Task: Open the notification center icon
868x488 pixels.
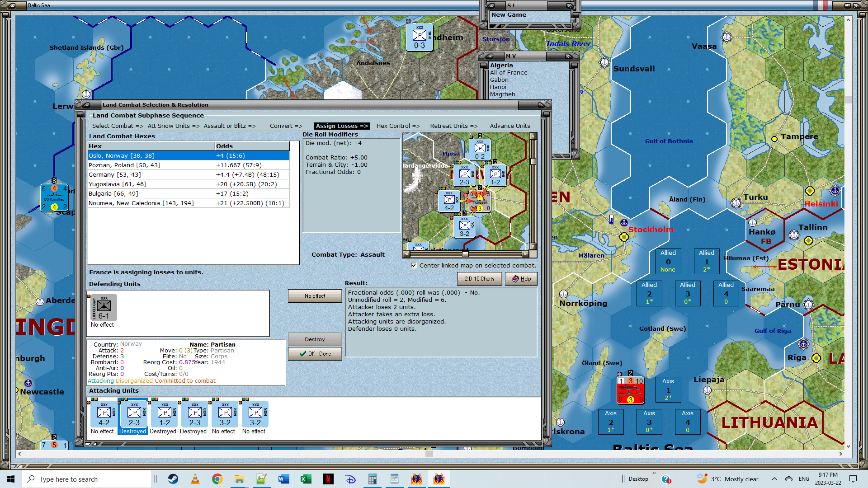Action: click(853, 479)
